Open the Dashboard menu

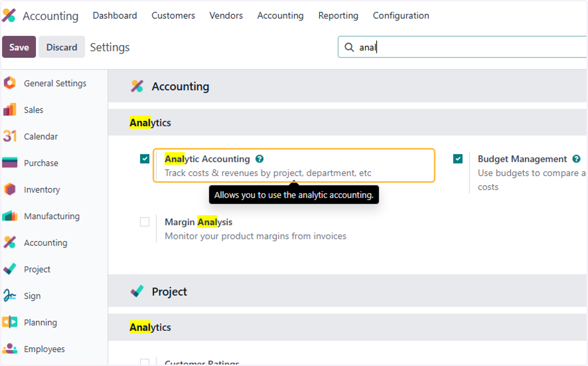coord(115,16)
